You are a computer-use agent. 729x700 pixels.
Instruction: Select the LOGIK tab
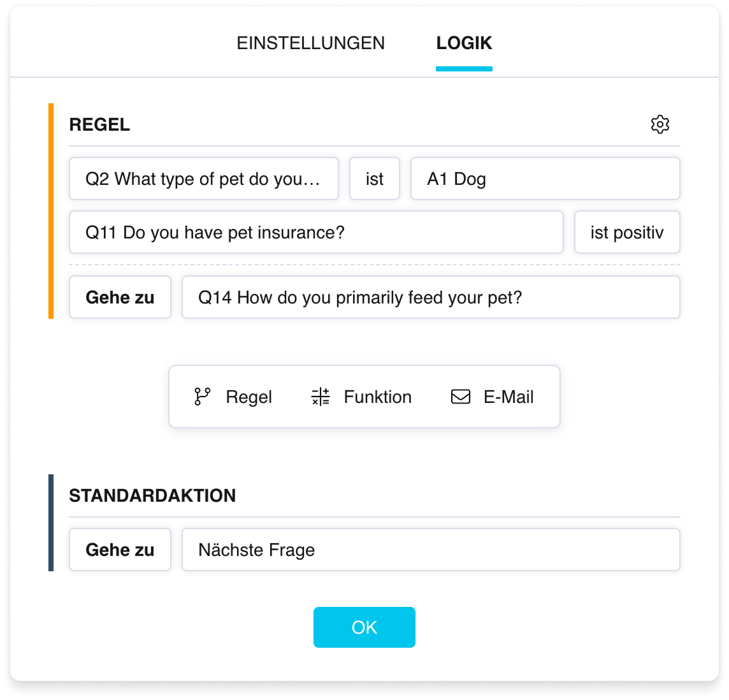click(464, 43)
